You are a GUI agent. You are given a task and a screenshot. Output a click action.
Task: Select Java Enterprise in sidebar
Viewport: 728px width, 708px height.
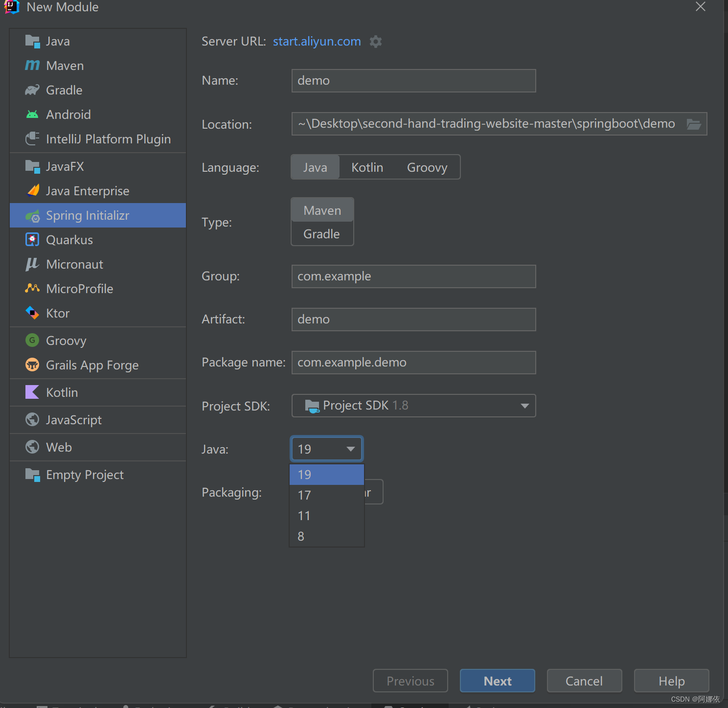(98, 191)
